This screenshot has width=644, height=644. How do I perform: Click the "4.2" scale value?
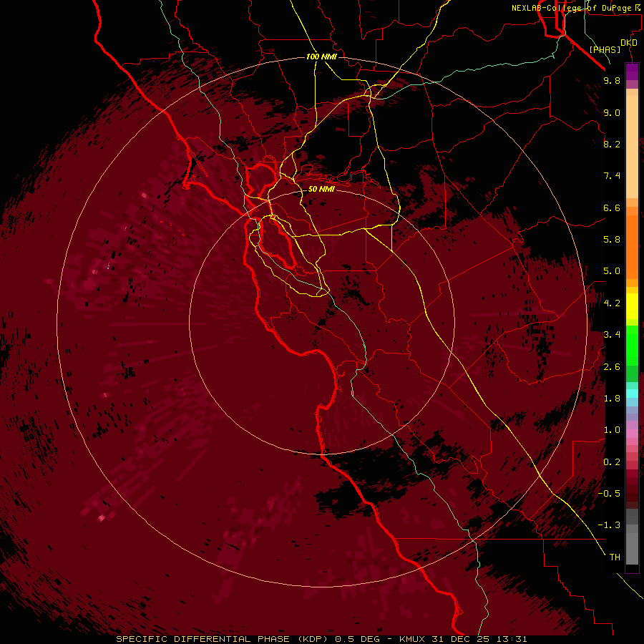[612, 303]
